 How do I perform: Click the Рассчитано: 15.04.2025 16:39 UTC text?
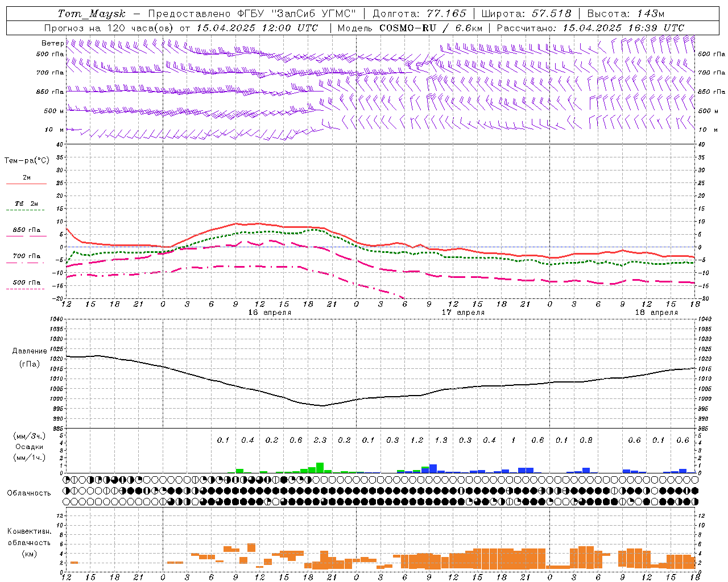tap(590, 27)
